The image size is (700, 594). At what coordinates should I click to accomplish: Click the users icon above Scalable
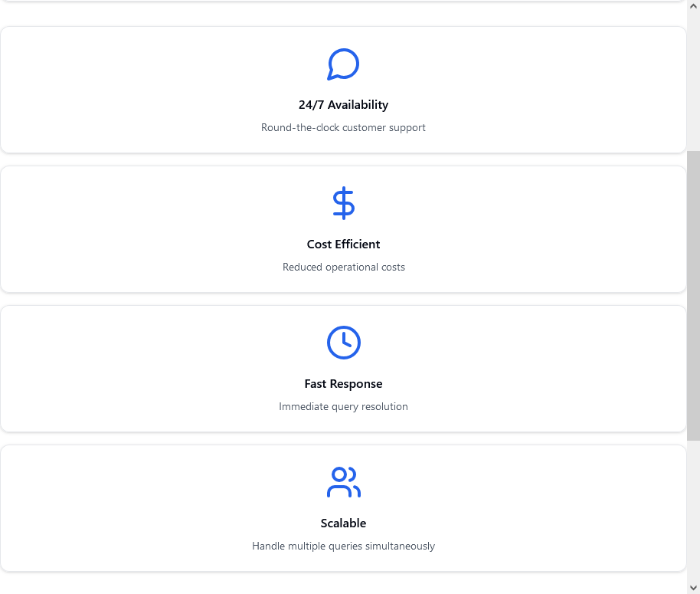[343, 482]
